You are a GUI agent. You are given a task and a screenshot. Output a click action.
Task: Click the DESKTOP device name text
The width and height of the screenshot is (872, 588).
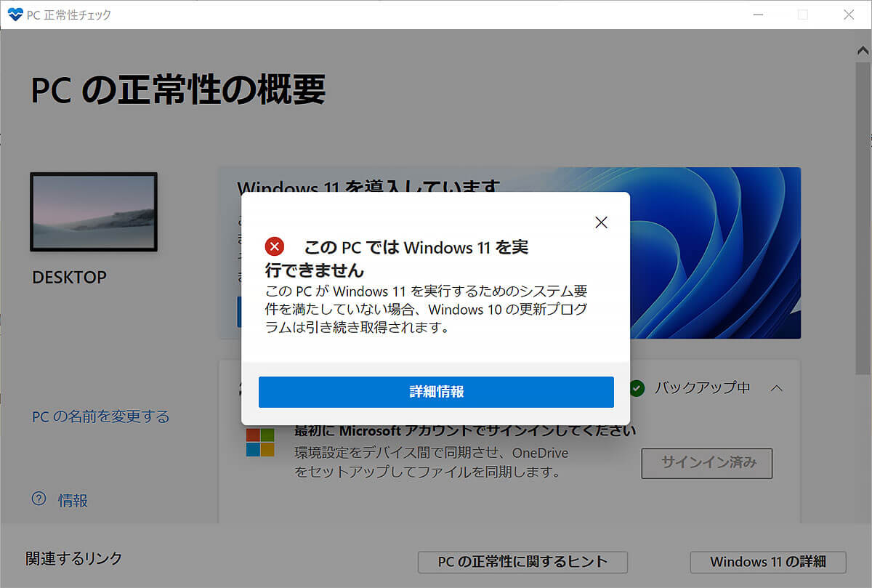pyautogui.click(x=70, y=277)
